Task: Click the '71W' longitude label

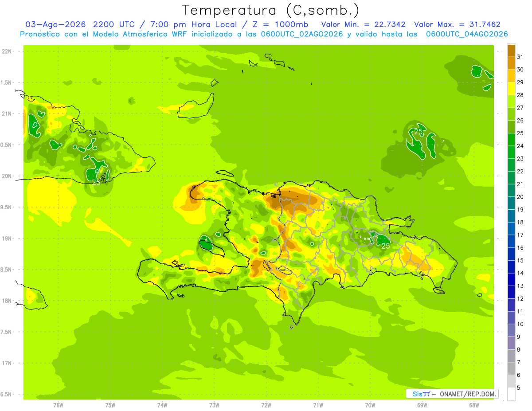Action: point(318,405)
